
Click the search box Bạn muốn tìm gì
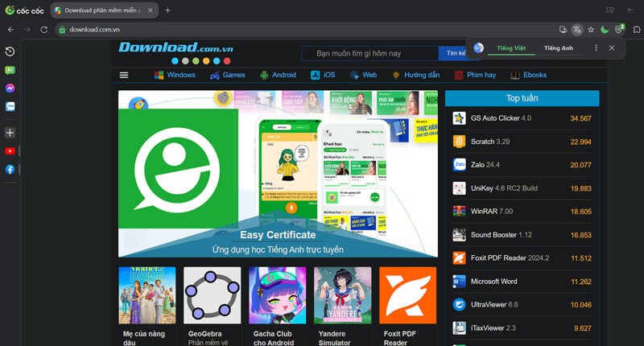point(370,53)
